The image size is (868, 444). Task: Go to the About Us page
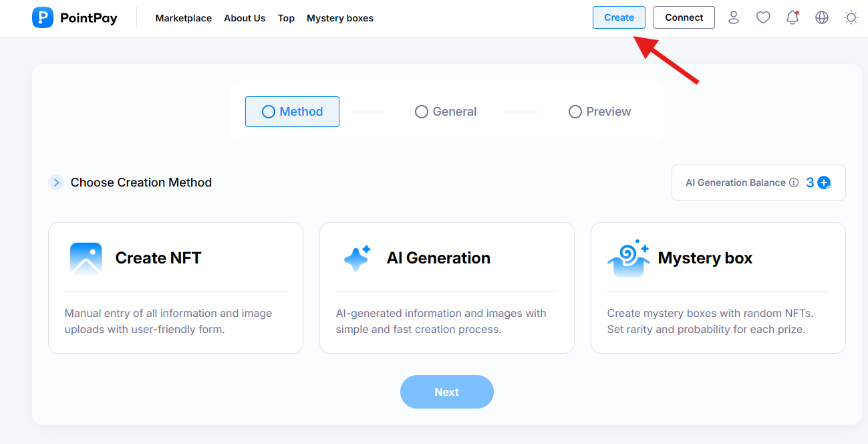(245, 18)
